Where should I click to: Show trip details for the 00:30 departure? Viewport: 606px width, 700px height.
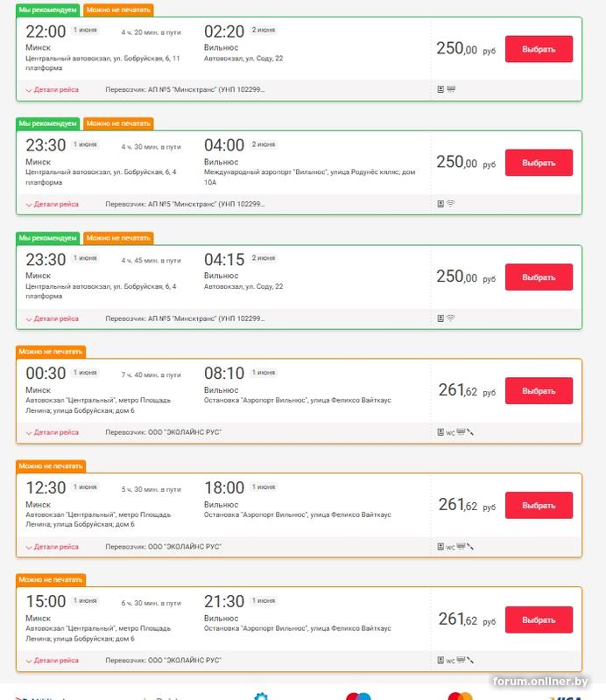pos(53,432)
